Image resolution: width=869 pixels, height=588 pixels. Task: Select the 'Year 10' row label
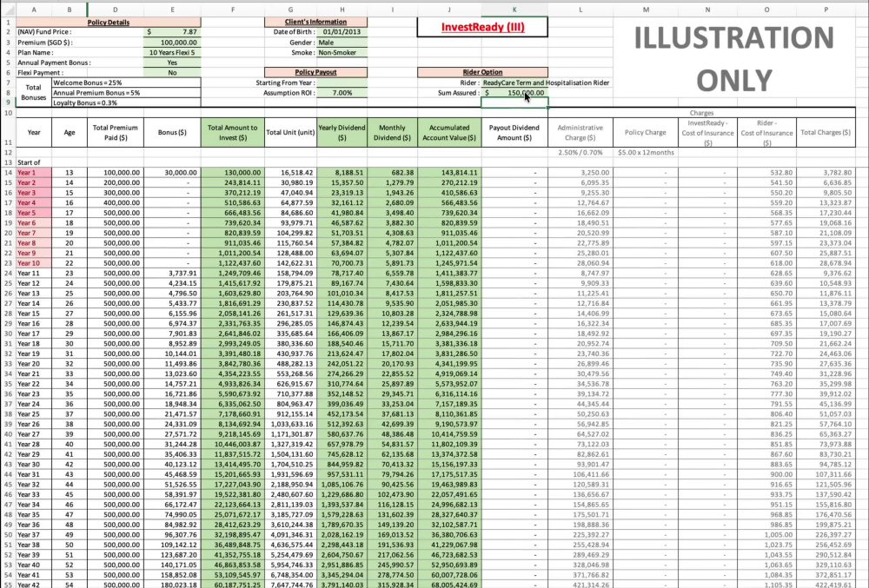click(34, 263)
